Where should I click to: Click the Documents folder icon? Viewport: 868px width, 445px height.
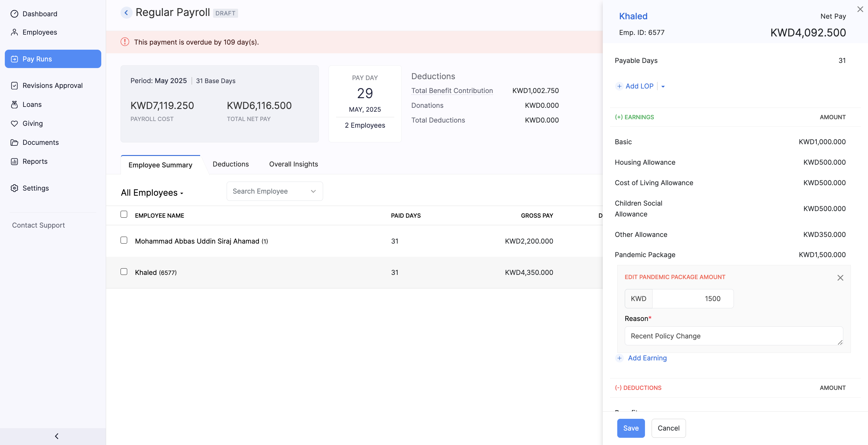tap(14, 142)
